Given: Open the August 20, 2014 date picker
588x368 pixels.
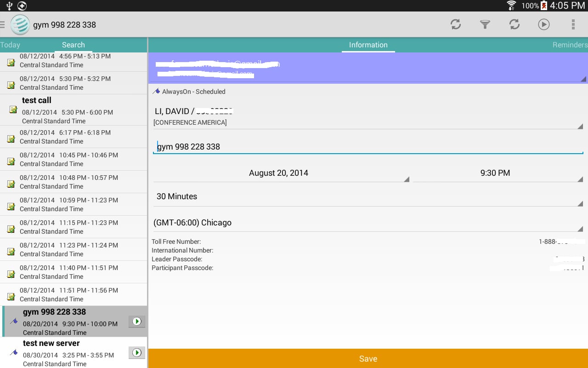Looking at the screenshot, I should [281, 173].
